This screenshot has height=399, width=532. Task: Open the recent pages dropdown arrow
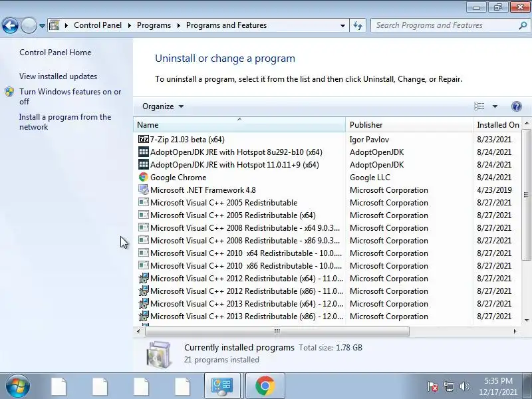pyautogui.click(x=42, y=26)
